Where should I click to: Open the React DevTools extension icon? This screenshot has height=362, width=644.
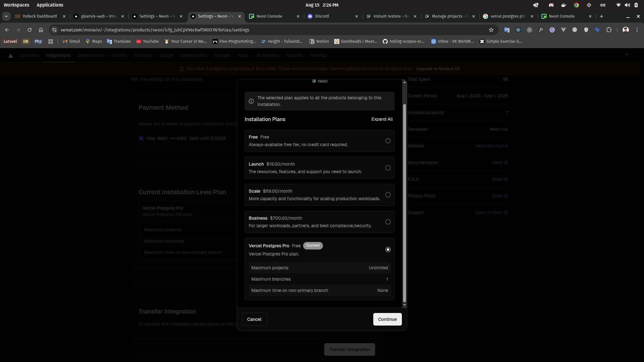click(518, 30)
